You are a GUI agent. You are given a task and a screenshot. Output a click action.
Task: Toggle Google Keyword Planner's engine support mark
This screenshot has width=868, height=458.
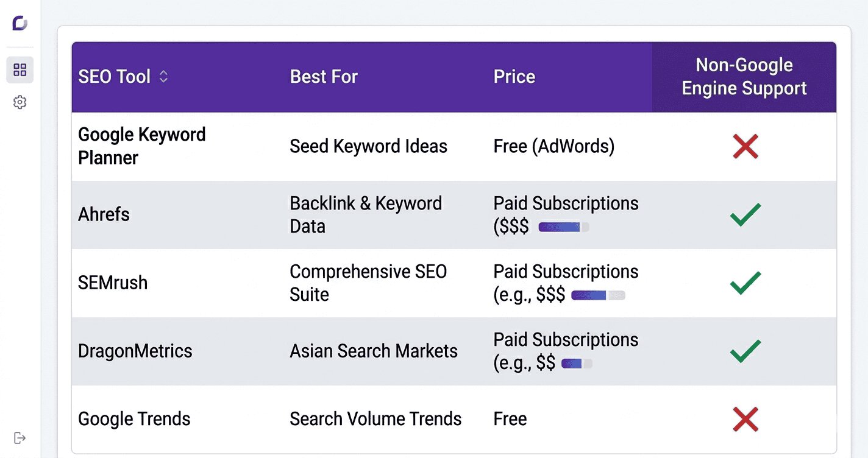[x=745, y=146]
